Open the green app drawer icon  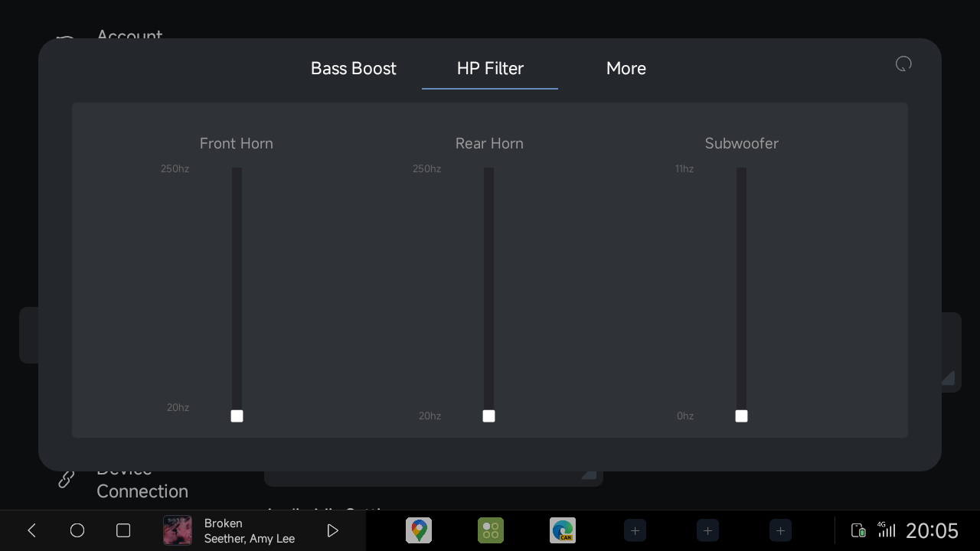point(491,530)
